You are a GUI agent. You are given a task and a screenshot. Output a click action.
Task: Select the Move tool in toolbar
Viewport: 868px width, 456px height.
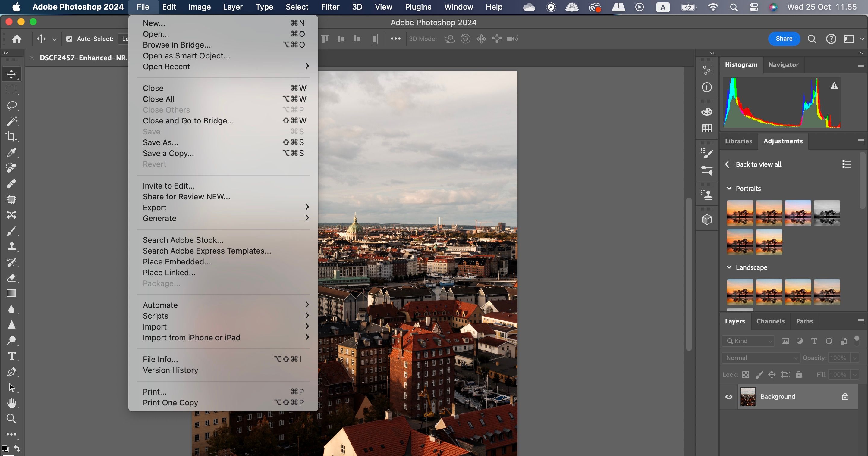click(x=11, y=74)
